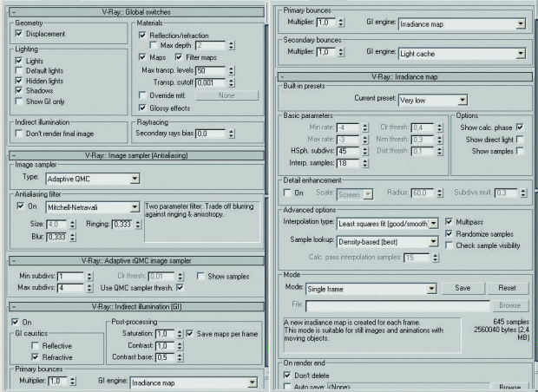Click Ringing value field
Screen dimensions: 538x392
point(122,225)
